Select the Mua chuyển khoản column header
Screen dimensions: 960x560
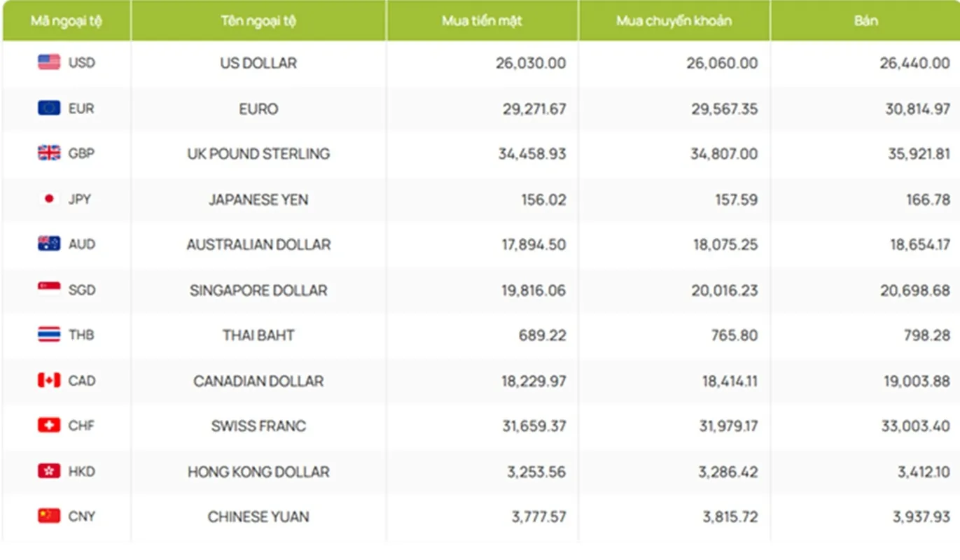click(x=674, y=20)
